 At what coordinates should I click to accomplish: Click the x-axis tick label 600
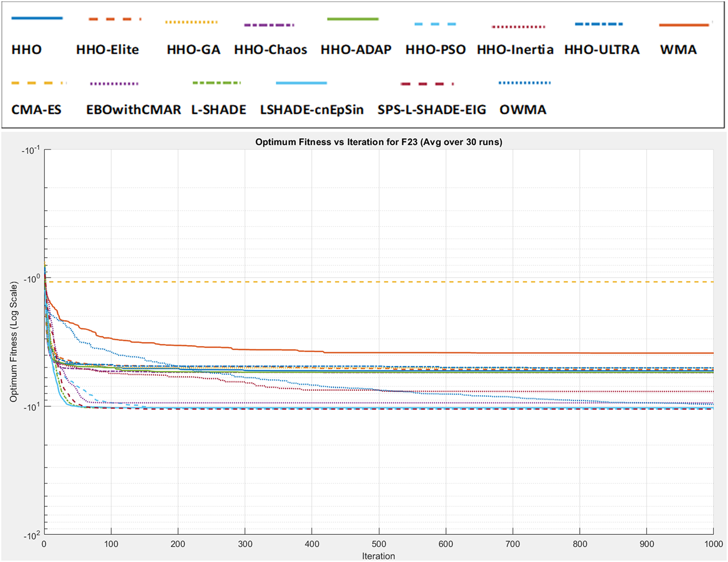click(x=446, y=544)
